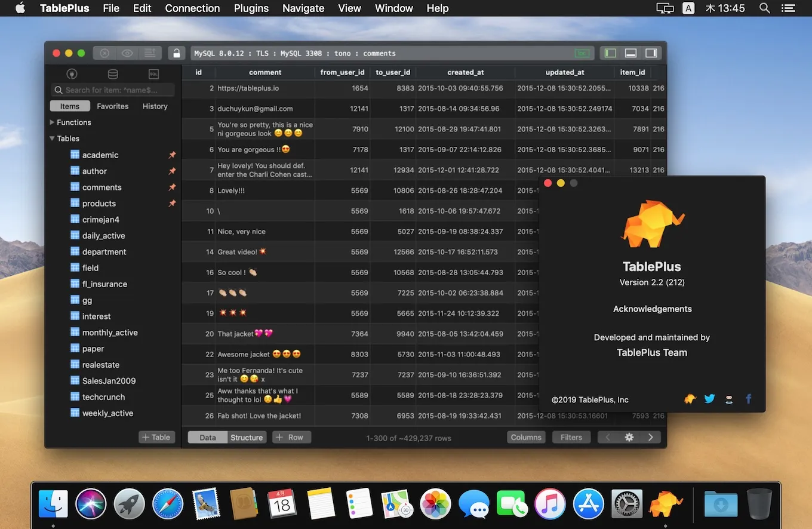This screenshot has height=529, width=812.
Task: Click the green loc tag badge
Action: [582, 53]
